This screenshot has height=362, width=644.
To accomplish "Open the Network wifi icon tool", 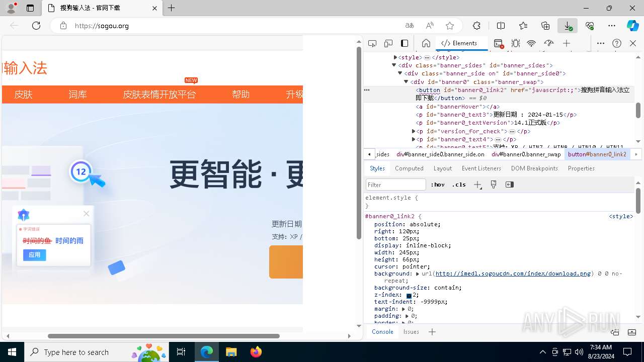I will (531, 43).
